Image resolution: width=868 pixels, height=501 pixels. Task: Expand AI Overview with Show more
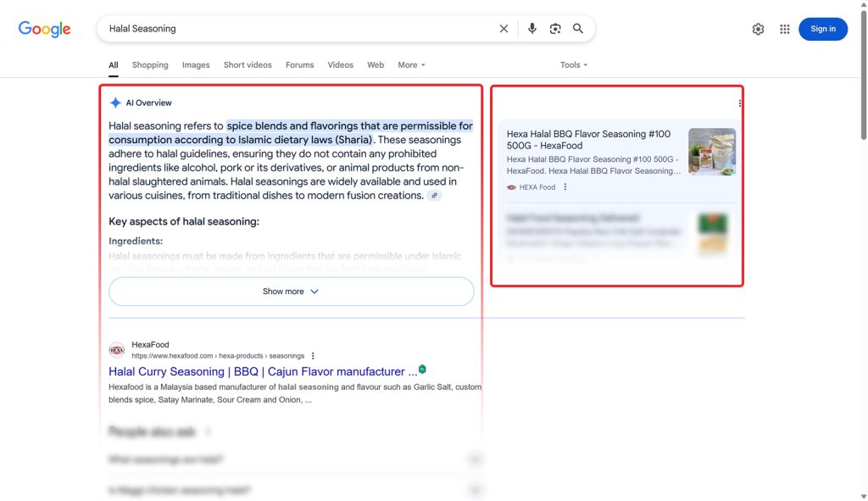coord(292,292)
